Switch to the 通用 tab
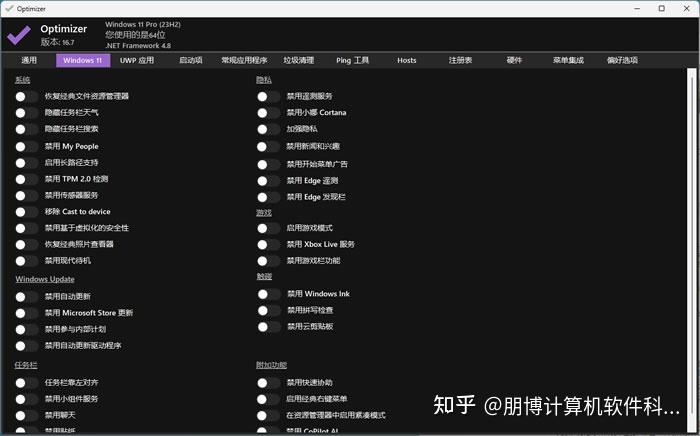The height and width of the screenshot is (436, 700). (29, 60)
